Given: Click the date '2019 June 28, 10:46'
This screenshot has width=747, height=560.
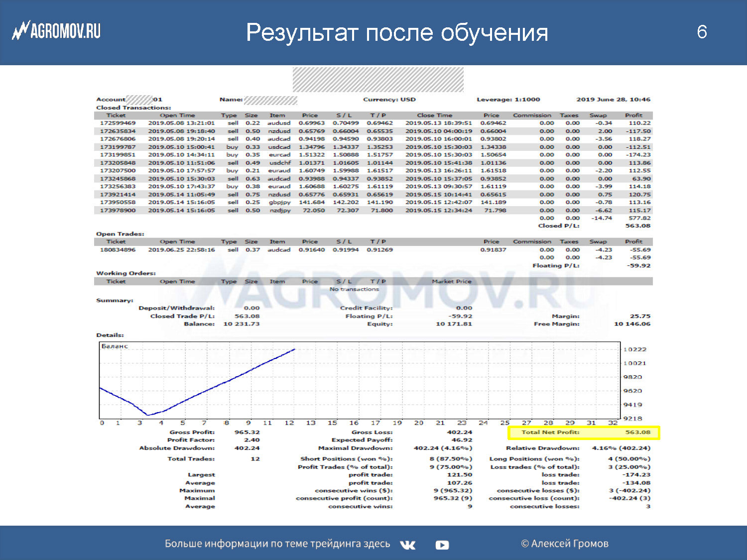Looking at the screenshot, I should click(x=614, y=100).
